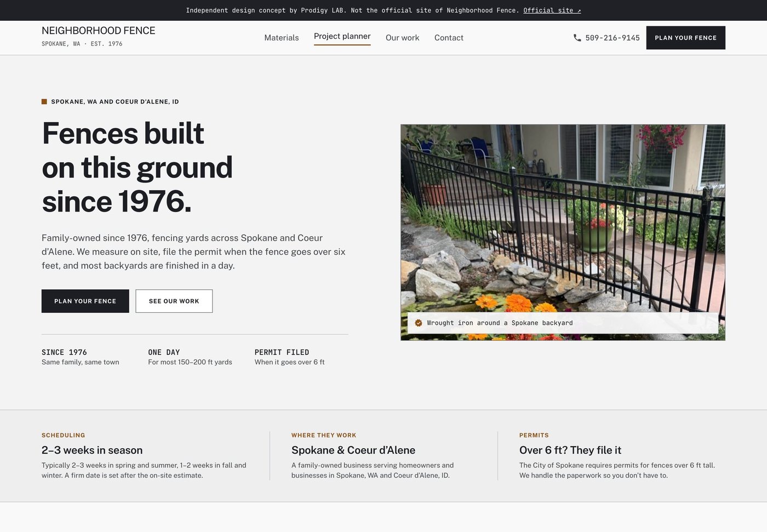Click 'When it goes over 6 ft' text
The height and width of the screenshot is (532, 767).
(290, 362)
